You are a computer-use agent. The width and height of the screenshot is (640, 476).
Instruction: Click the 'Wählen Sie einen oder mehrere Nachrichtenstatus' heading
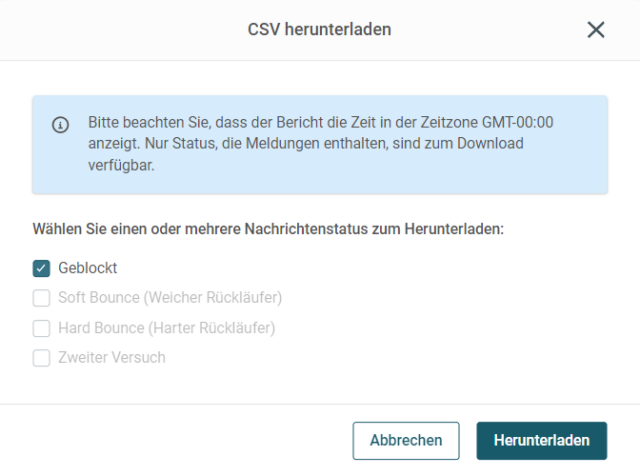point(268,229)
